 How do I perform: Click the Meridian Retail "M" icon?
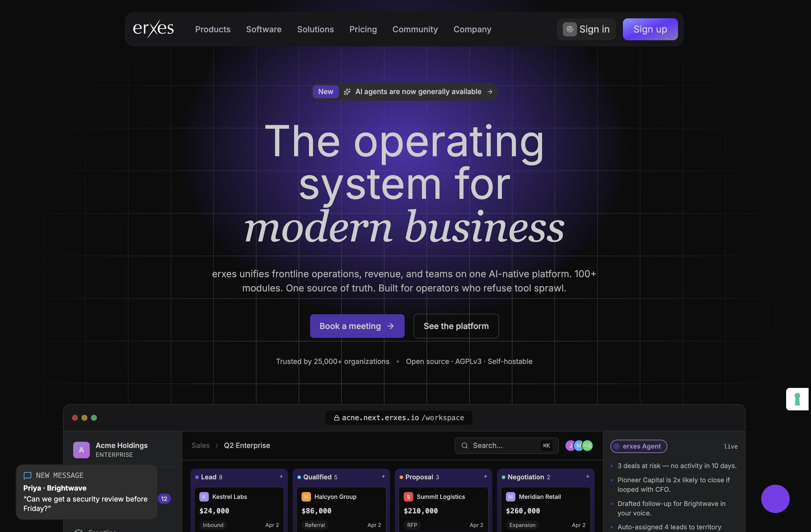[x=511, y=497]
